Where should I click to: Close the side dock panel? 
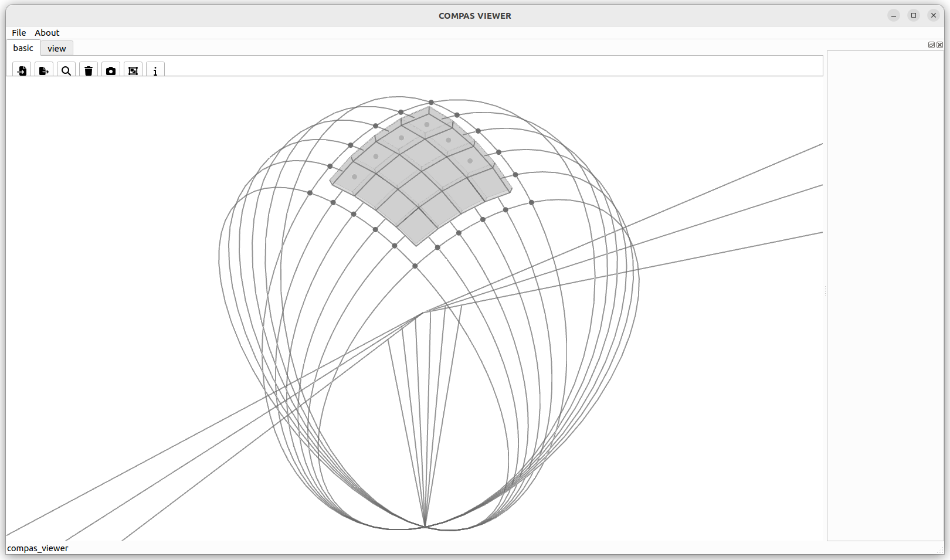(940, 45)
